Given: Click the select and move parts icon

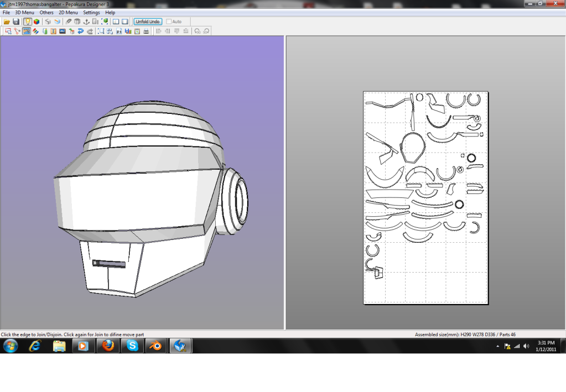Looking at the screenshot, I should pos(8,31).
